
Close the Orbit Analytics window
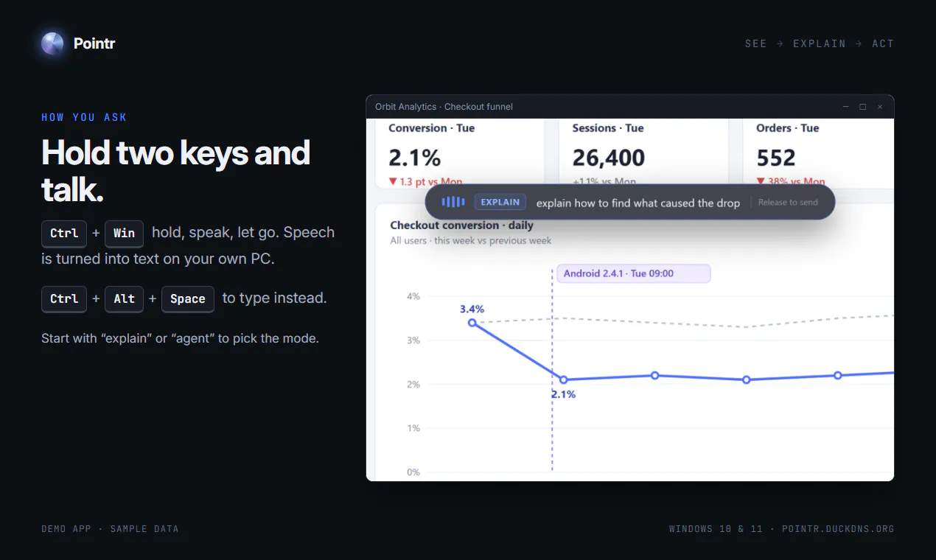[879, 107]
